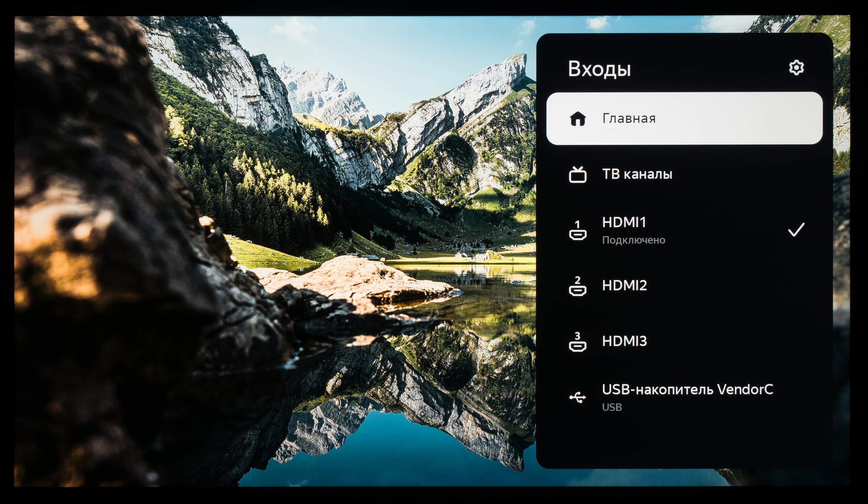
Task: Click the empty space below USB entry
Action: coord(684,443)
